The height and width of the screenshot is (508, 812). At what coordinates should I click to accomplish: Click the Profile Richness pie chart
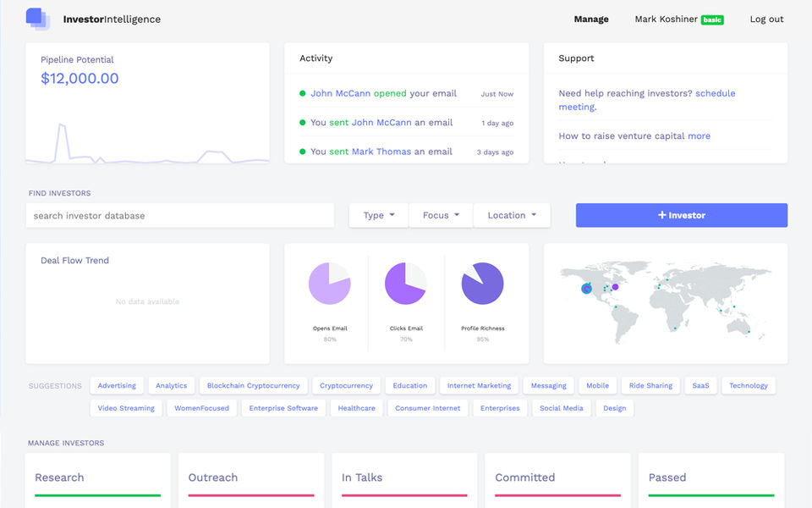tap(482, 283)
